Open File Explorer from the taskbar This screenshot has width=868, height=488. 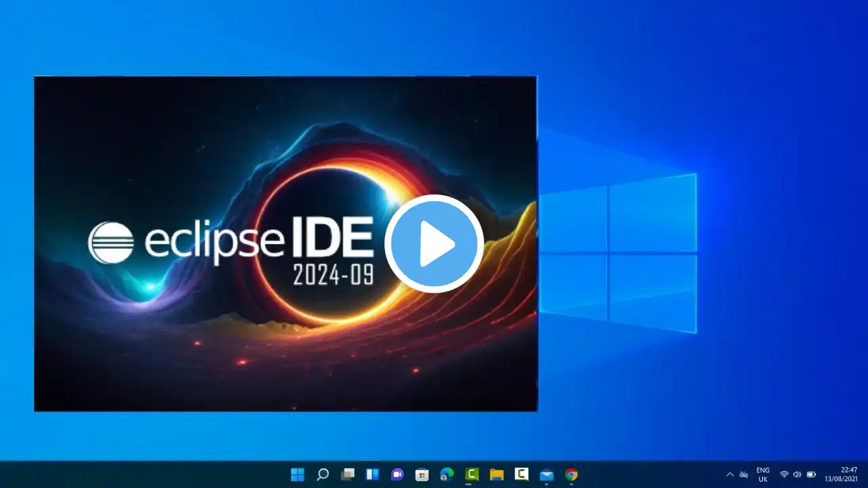coord(496,474)
